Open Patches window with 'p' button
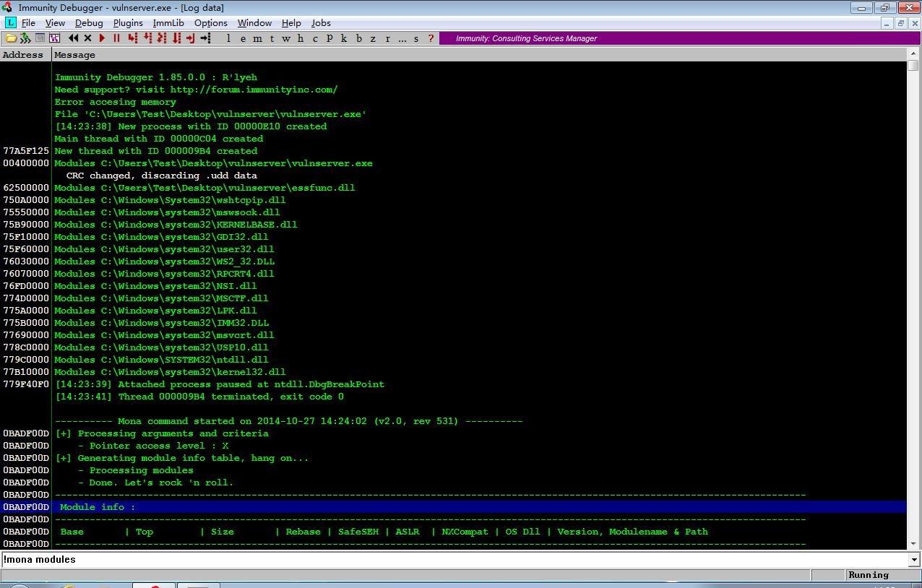Viewport: 922px width, 588px height. (329, 38)
